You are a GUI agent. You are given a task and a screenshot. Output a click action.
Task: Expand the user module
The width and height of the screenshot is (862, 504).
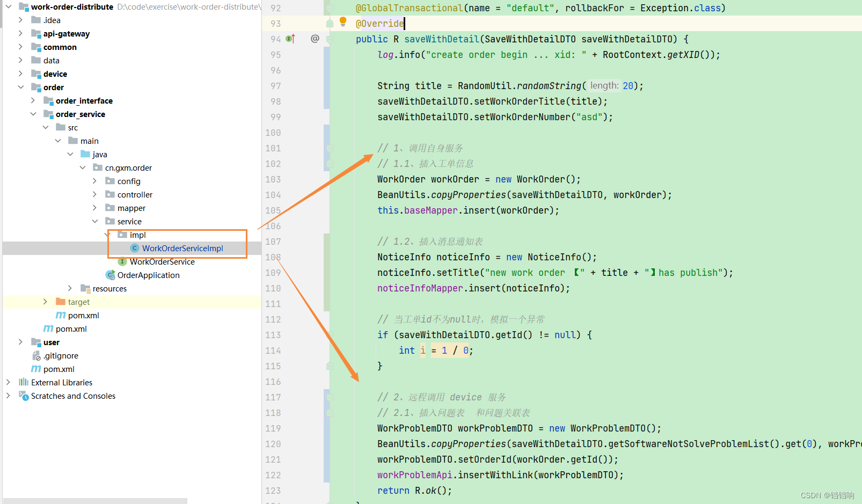tap(20, 342)
